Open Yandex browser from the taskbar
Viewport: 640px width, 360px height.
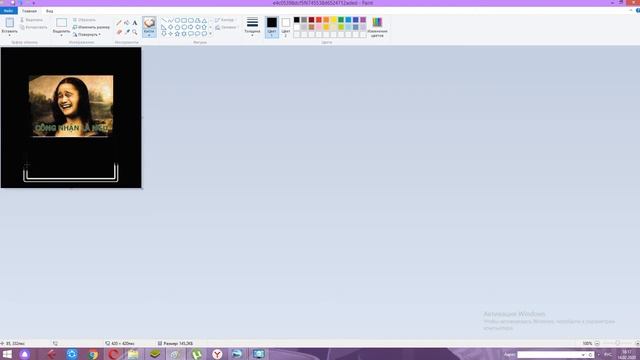pyautogui.click(x=217, y=354)
